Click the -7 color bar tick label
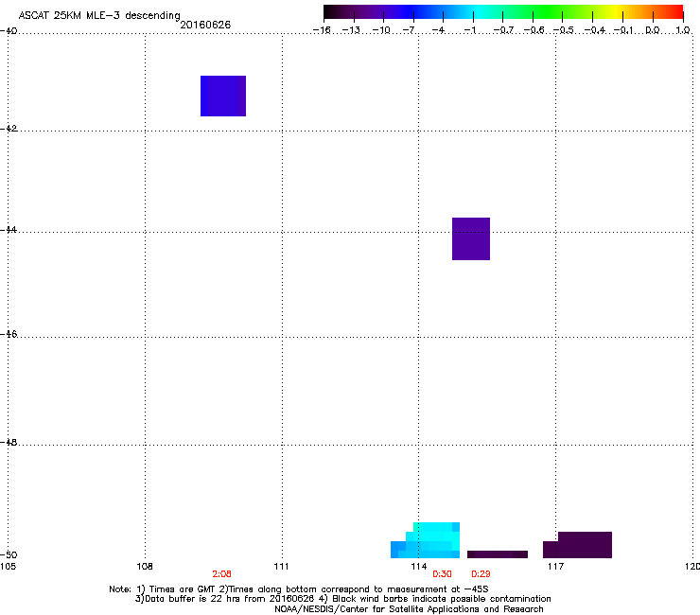Image resolution: width=700 pixels, height=615 pixels. click(x=411, y=30)
